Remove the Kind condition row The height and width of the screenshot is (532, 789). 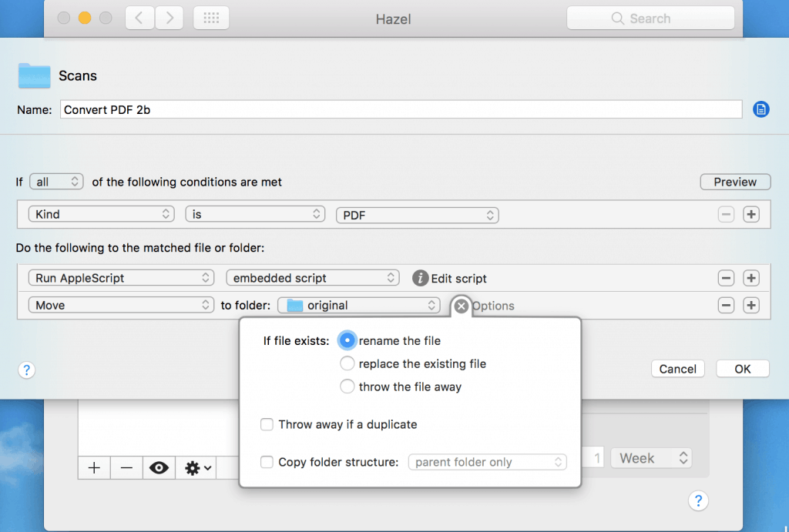pyautogui.click(x=726, y=215)
